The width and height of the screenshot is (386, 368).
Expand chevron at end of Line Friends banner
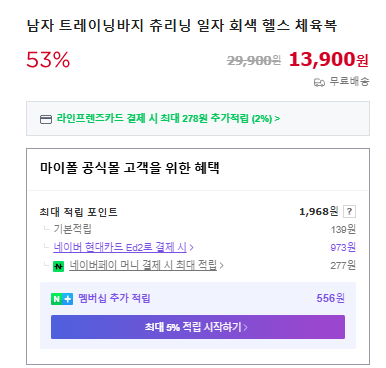(277, 119)
